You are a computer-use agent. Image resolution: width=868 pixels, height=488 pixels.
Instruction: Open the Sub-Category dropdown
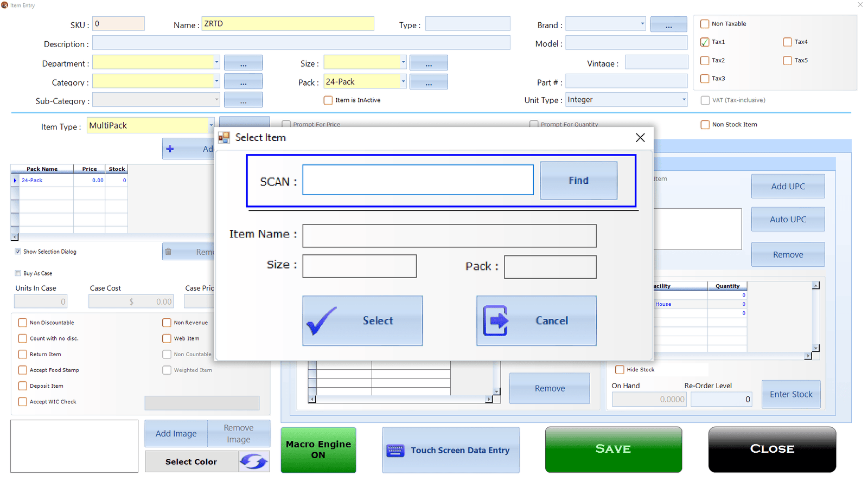point(216,100)
